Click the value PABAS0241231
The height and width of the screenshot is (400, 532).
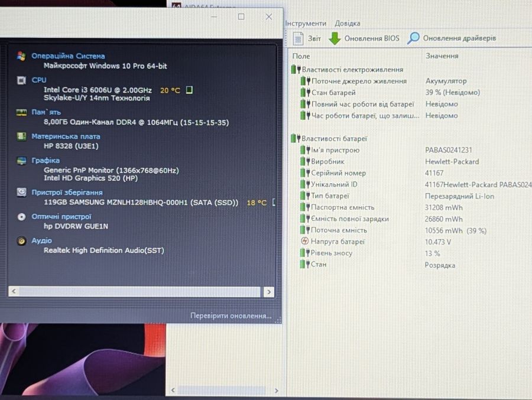coord(448,150)
